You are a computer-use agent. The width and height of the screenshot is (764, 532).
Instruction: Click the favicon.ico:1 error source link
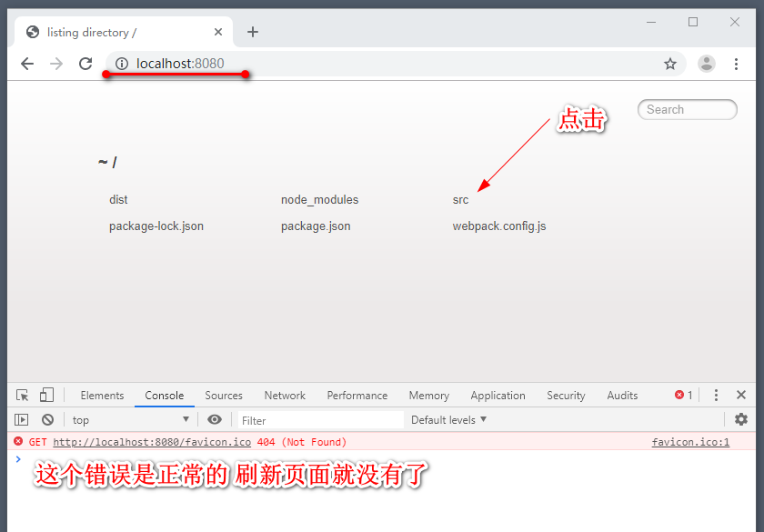(x=689, y=441)
